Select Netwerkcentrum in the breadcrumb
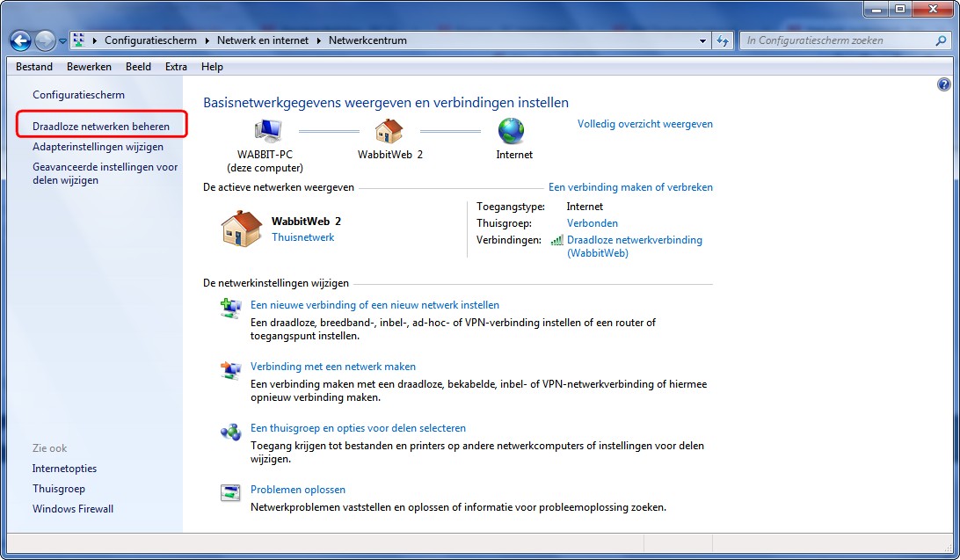The image size is (960, 560). 367,40
